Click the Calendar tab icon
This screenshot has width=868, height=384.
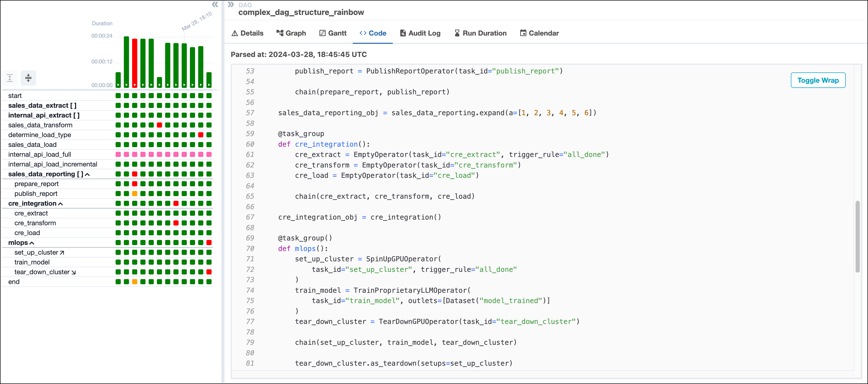click(x=523, y=32)
